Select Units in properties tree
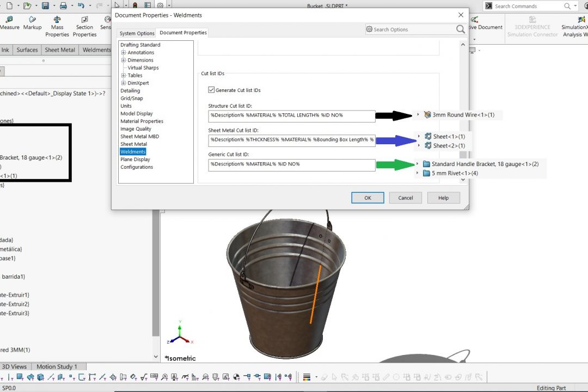The width and height of the screenshot is (588, 392). pos(126,106)
